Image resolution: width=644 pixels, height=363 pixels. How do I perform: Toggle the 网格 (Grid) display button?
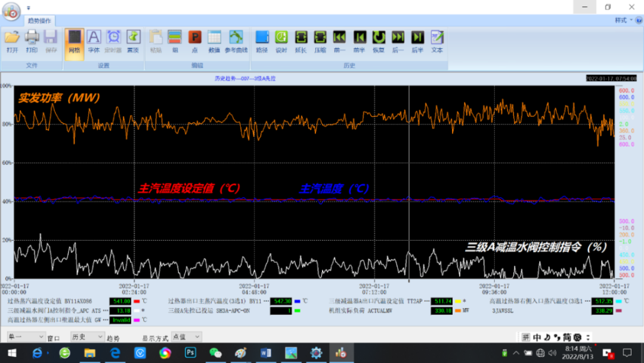click(x=74, y=41)
